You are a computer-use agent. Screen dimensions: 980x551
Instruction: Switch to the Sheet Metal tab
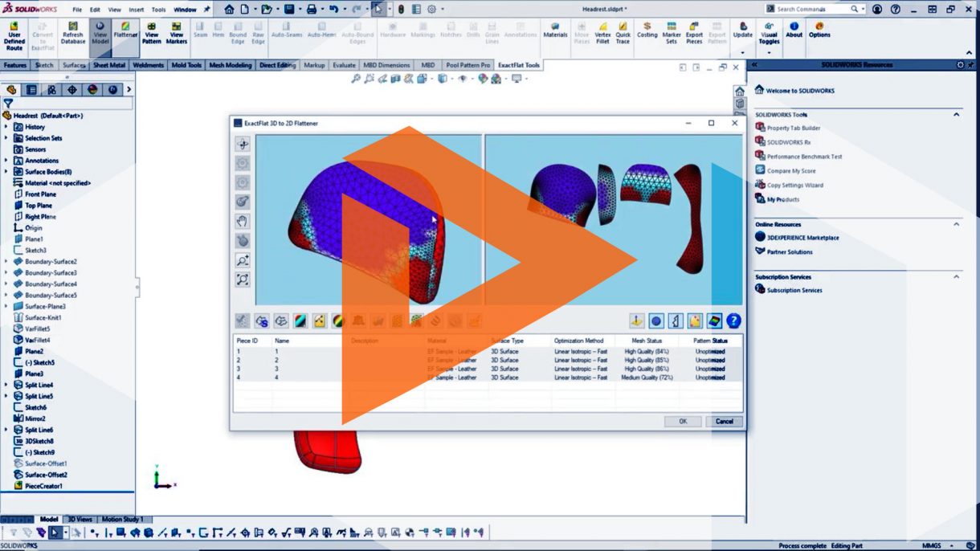click(109, 65)
